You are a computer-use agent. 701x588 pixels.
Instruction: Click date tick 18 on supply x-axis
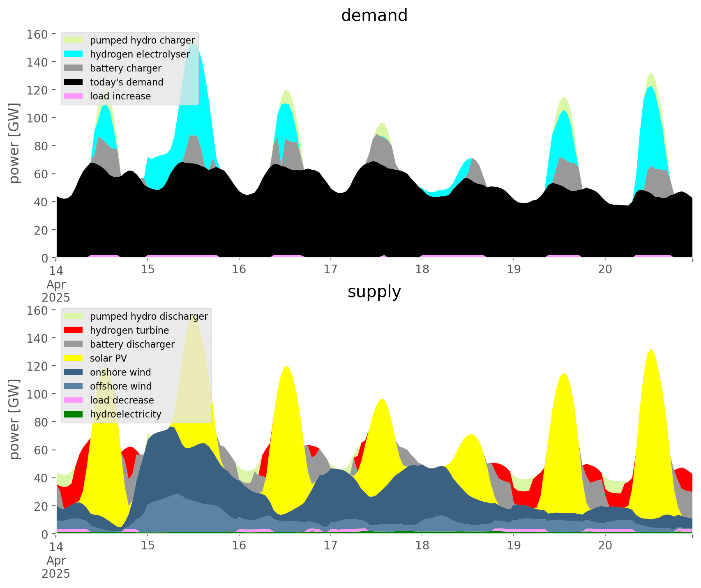[422, 546]
